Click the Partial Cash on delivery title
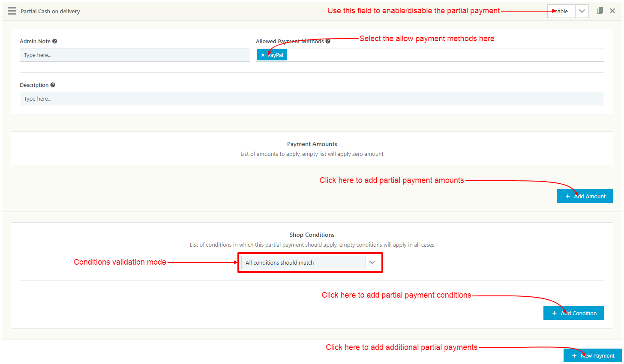The height and width of the screenshot is (364, 624). pos(50,11)
